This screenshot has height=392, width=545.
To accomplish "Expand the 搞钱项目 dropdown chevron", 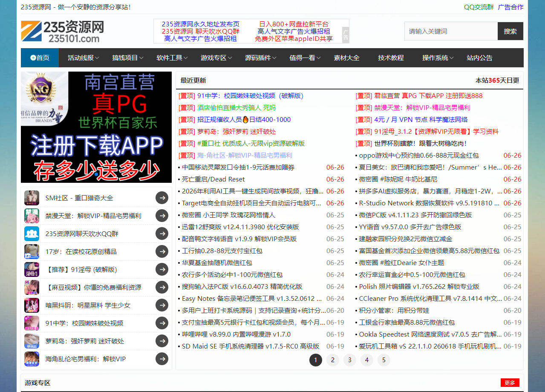I will (141, 58).
